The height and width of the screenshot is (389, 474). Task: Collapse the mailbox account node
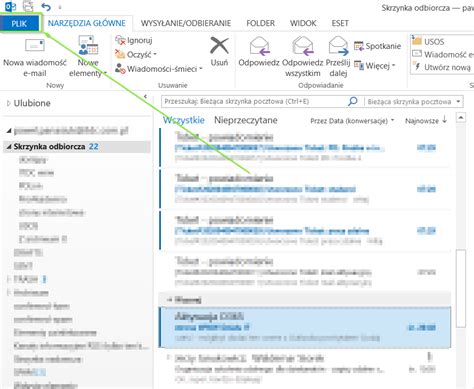pos(9,131)
